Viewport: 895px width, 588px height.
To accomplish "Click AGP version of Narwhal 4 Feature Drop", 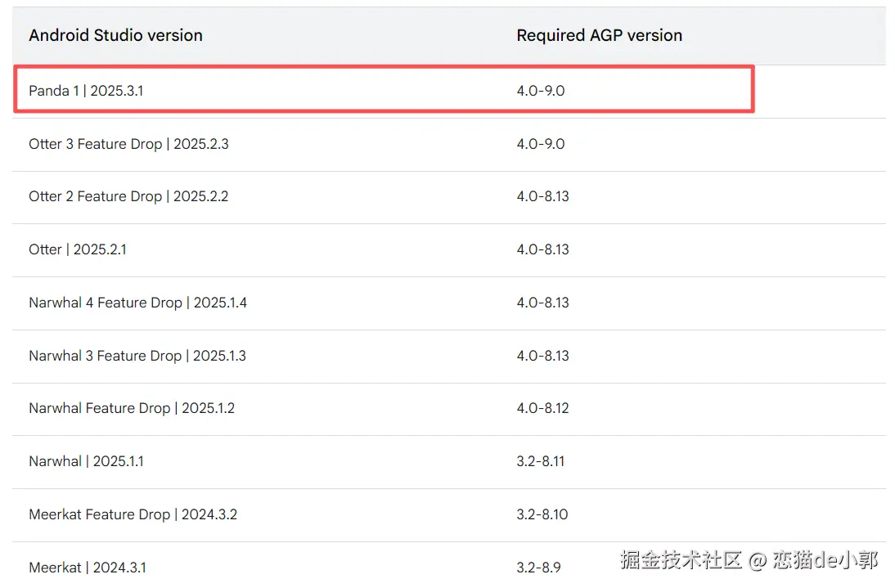I will [x=542, y=303].
